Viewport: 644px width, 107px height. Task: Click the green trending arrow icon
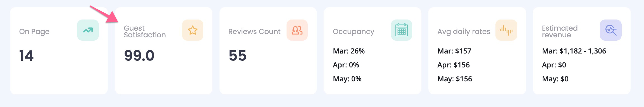88,30
